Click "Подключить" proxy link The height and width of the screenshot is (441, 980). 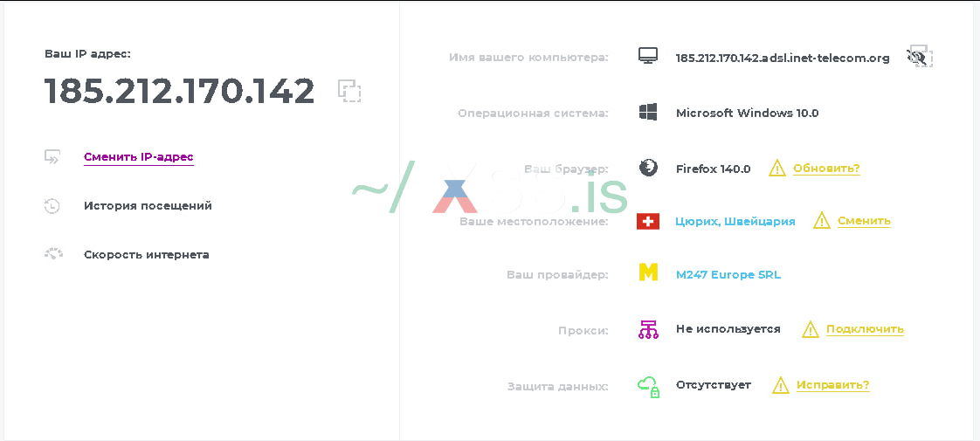(x=864, y=329)
